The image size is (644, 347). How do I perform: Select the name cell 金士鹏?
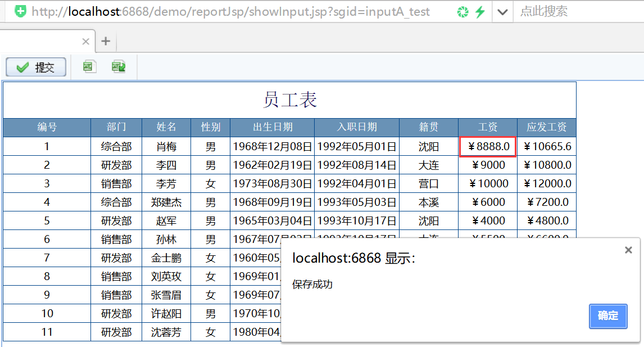coord(166,258)
